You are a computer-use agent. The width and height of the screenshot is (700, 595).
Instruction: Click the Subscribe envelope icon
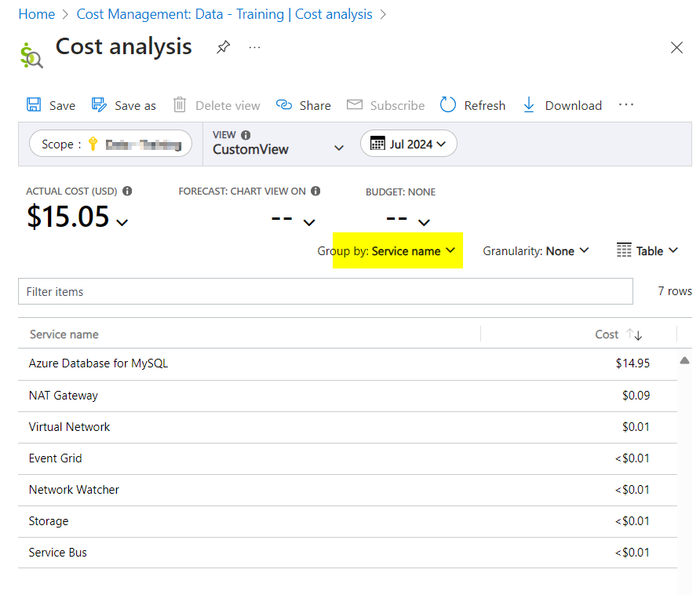click(x=355, y=104)
